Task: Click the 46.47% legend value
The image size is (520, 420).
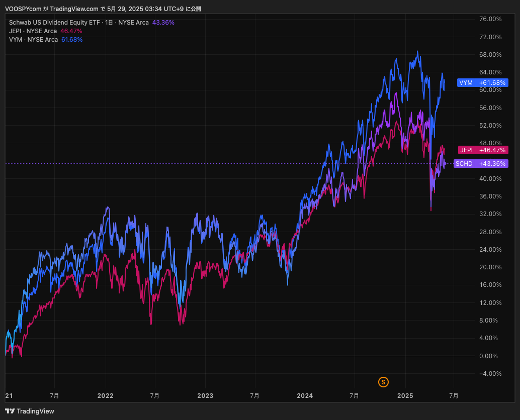Action: [x=71, y=31]
